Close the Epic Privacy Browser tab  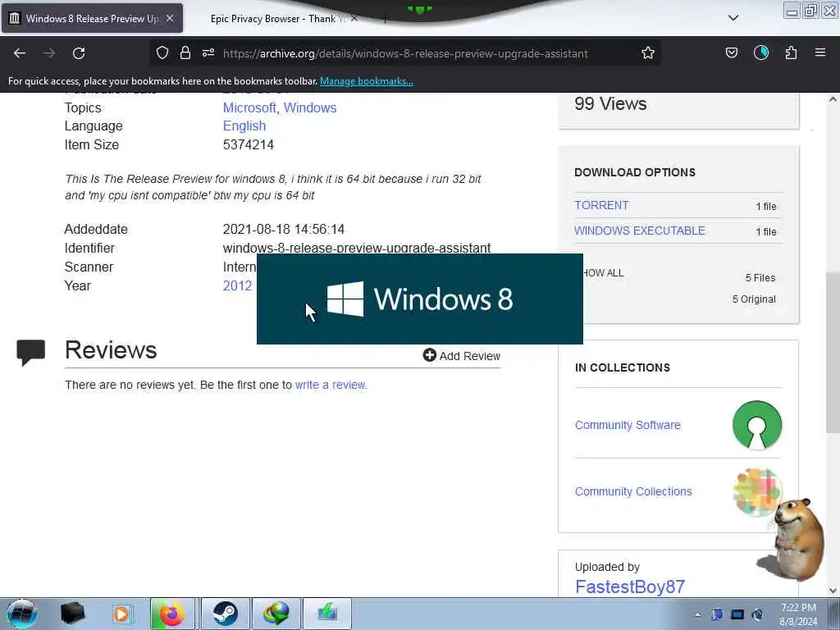[x=354, y=18]
